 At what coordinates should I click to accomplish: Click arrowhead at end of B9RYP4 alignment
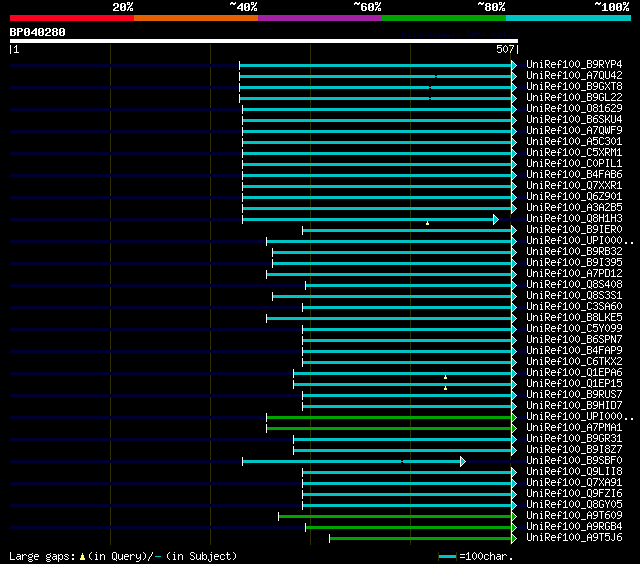point(514,65)
